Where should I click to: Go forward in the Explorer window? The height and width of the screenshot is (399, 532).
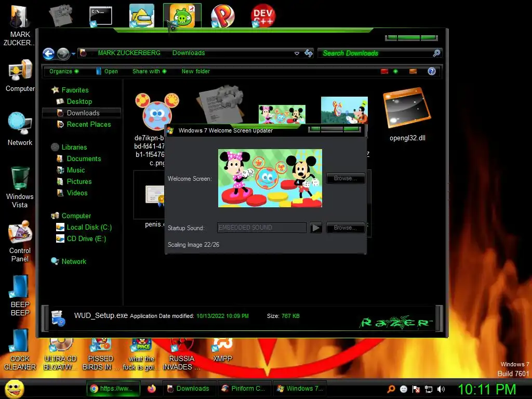tap(63, 54)
